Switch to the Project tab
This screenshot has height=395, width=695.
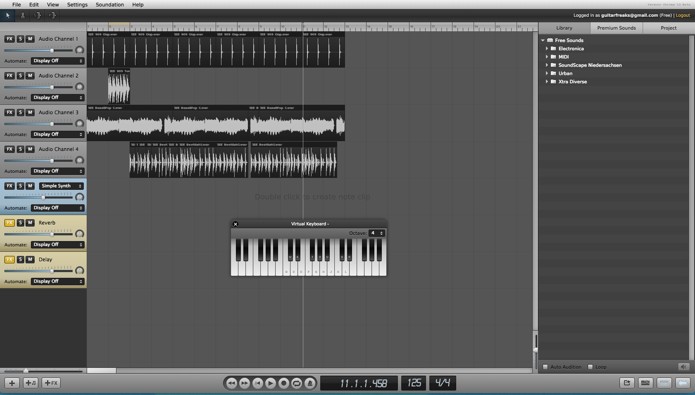coord(668,28)
